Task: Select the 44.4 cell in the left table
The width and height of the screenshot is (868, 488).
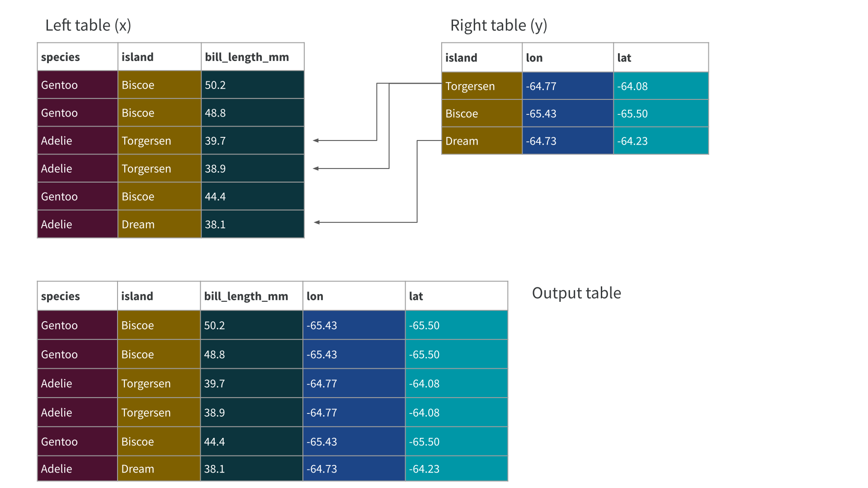Action: coord(252,197)
